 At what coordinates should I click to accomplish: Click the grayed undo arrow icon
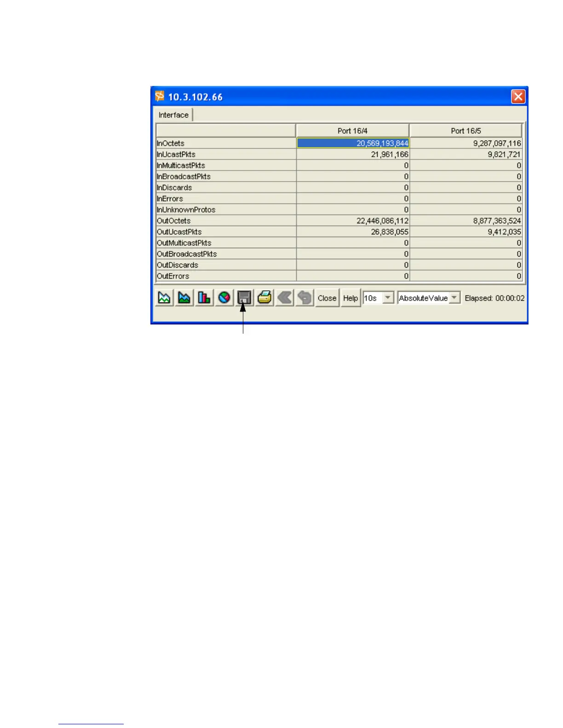coord(304,298)
